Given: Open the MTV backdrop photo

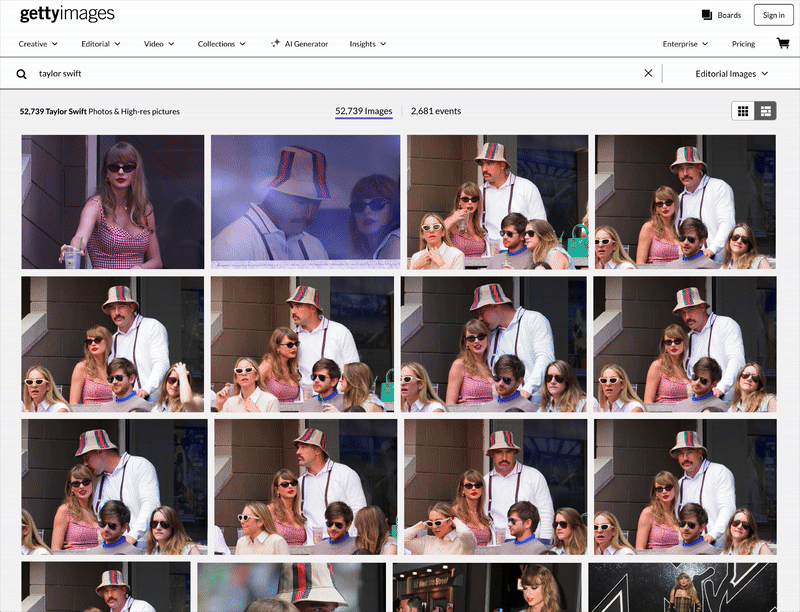Looking at the screenshot, I should [683, 587].
